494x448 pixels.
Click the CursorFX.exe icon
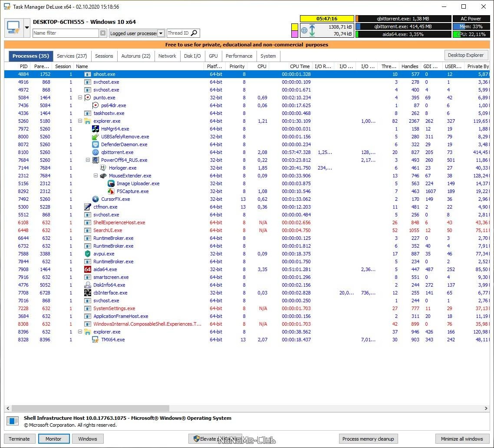click(96, 199)
